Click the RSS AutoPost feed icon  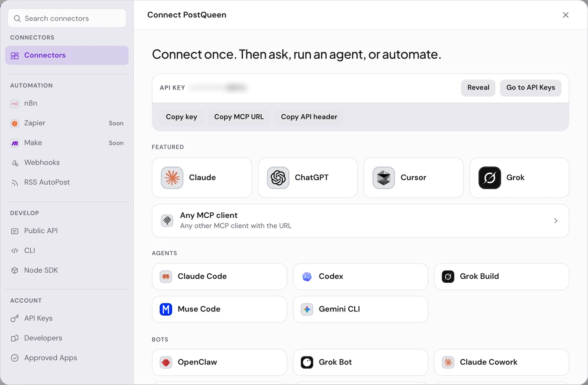pyautogui.click(x=15, y=182)
